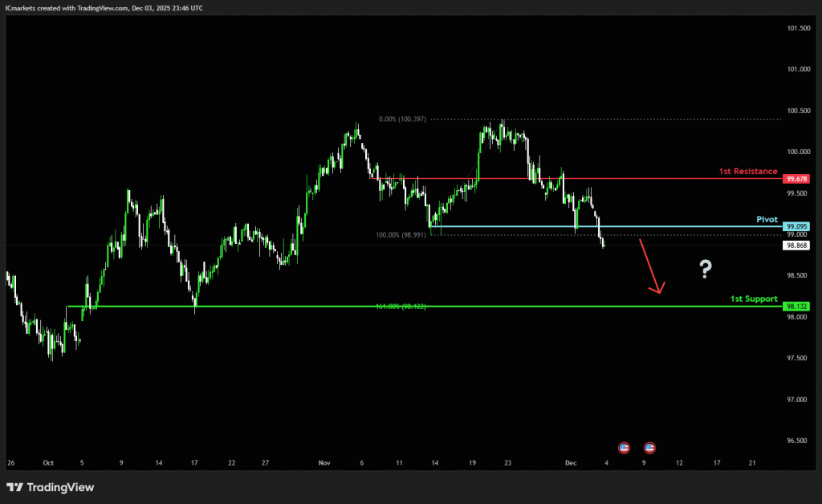Select the 1st Resistance text label
The image size is (822, 504).
(748, 171)
